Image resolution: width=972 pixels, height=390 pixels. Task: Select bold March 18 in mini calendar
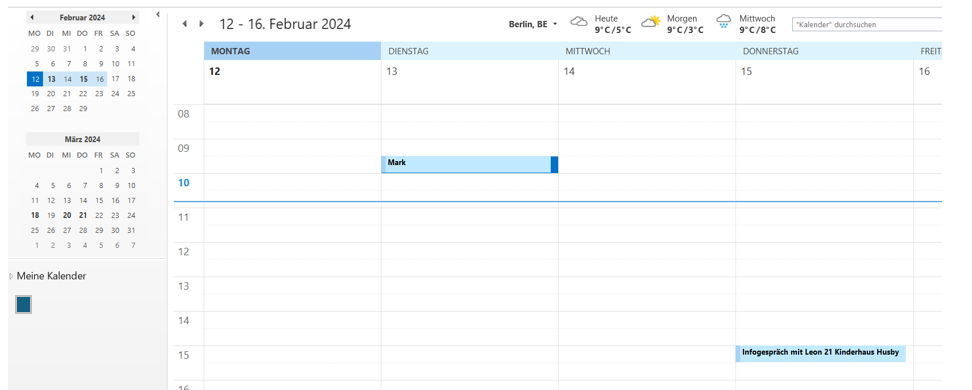(35, 215)
